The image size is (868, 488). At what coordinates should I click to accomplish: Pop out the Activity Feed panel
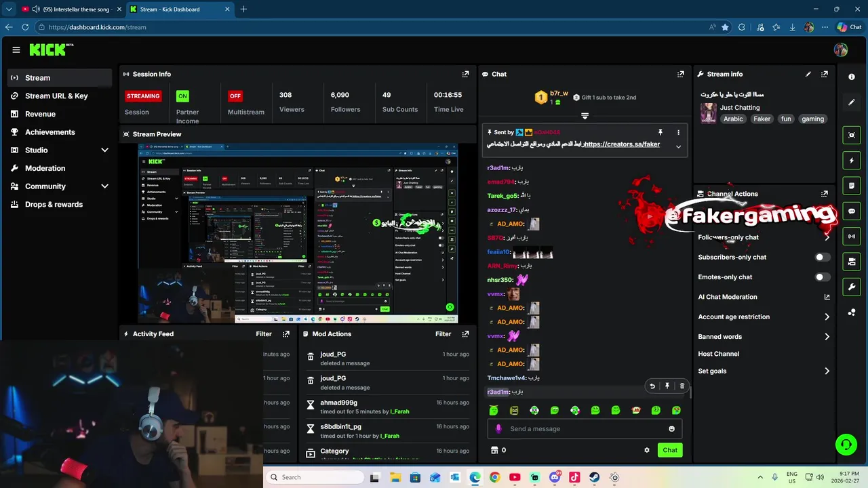tap(286, 333)
